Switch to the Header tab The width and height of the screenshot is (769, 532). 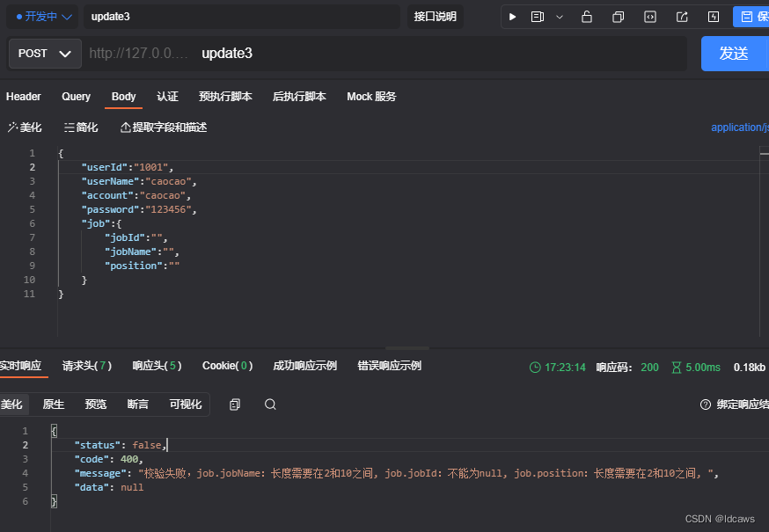tap(24, 97)
